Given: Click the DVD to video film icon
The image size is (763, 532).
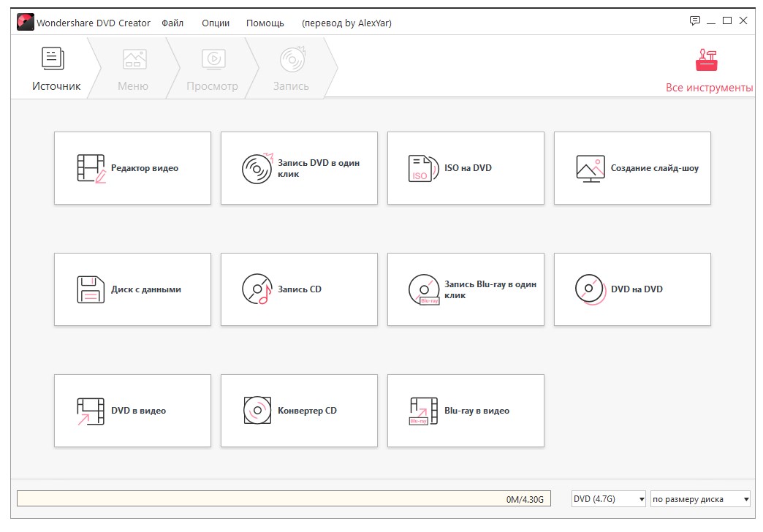Looking at the screenshot, I should pyautogui.click(x=91, y=411).
